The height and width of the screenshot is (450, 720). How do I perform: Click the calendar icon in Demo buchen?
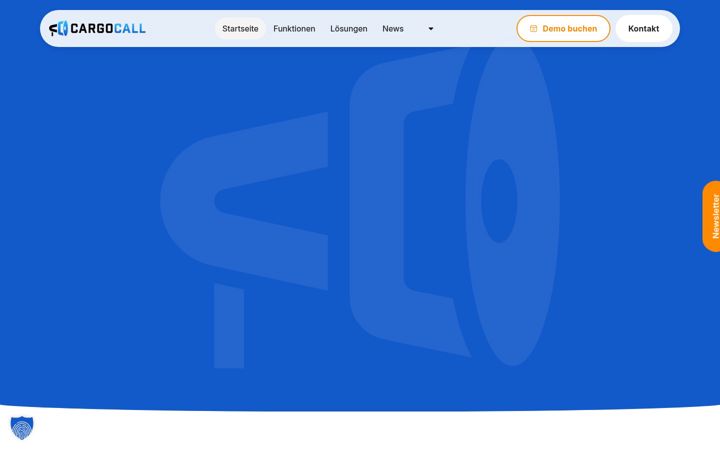[x=533, y=28]
